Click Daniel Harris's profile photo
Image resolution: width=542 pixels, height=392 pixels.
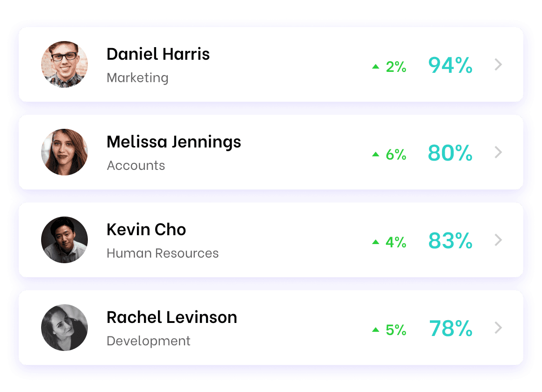pyautogui.click(x=64, y=64)
